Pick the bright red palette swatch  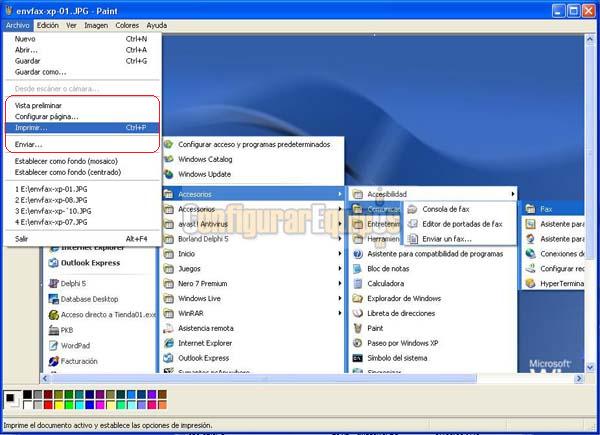tap(48, 405)
